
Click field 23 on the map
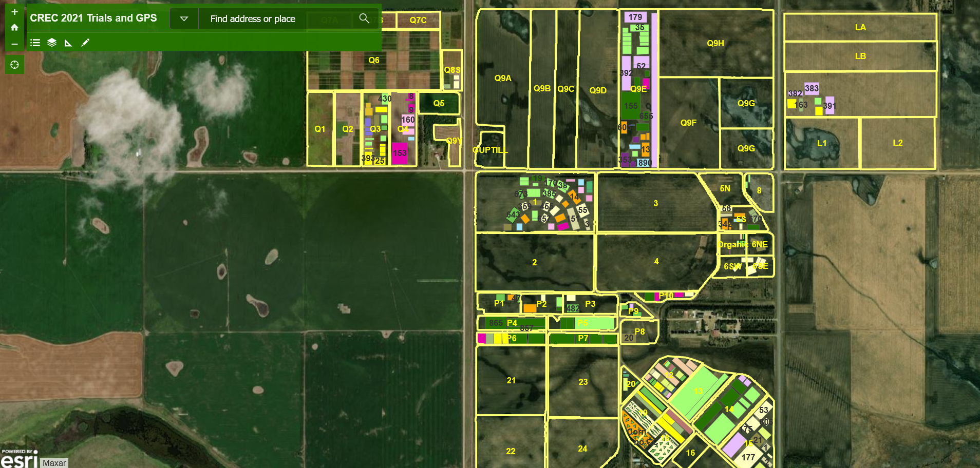coord(583,382)
